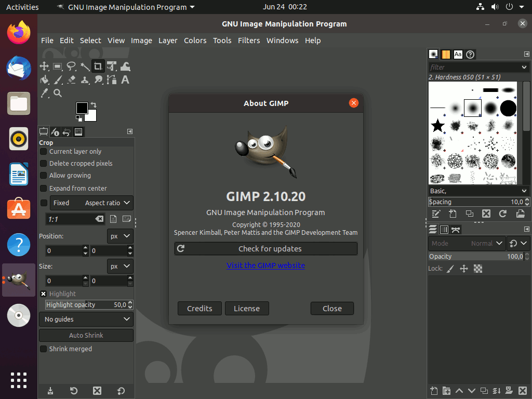Expand the No guides dropdown

coord(86,320)
